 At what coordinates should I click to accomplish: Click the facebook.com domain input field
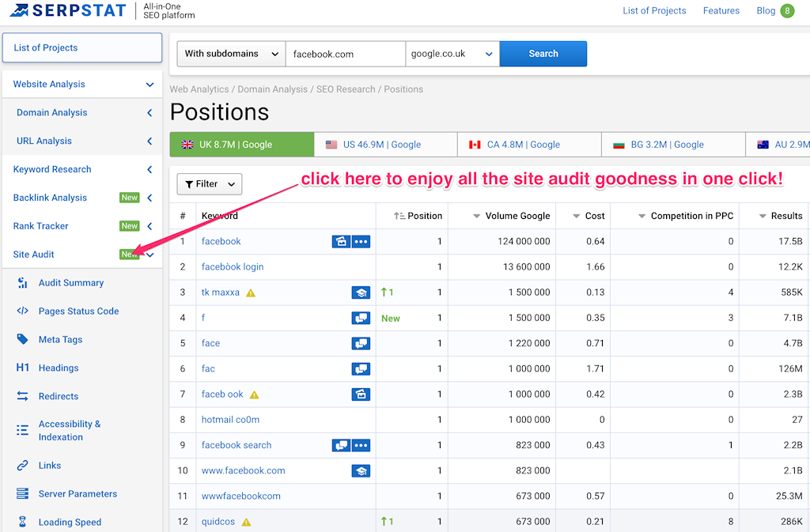(346, 54)
